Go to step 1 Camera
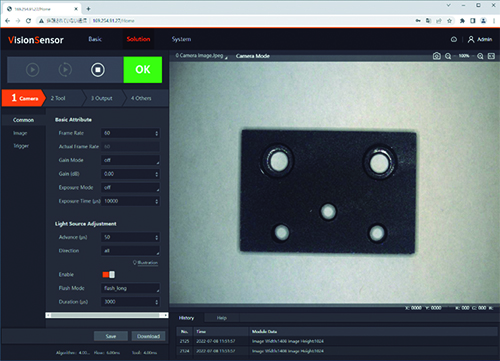 tap(23, 98)
